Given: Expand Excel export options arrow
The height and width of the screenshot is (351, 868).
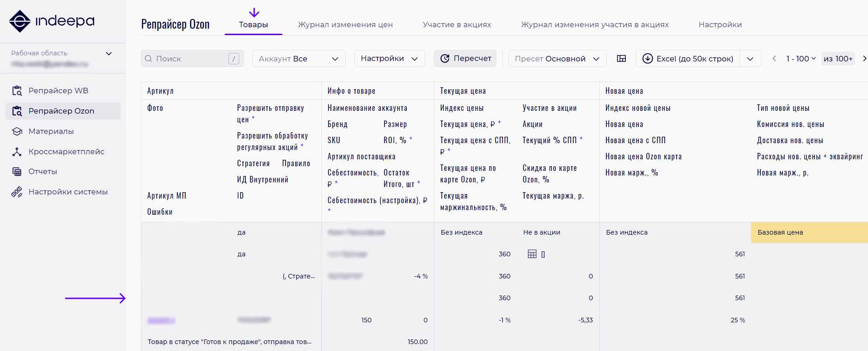Looking at the screenshot, I should (x=750, y=59).
